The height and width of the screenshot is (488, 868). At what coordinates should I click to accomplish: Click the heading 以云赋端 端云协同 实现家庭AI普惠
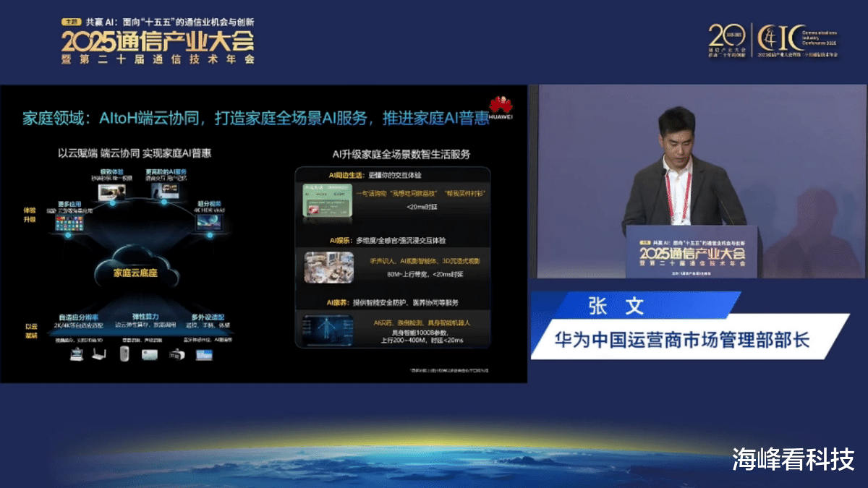click(x=135, y=153)
